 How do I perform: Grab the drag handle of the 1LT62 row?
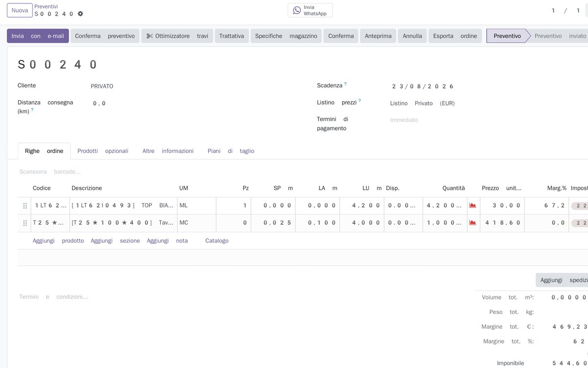click(x=25, y=206)
